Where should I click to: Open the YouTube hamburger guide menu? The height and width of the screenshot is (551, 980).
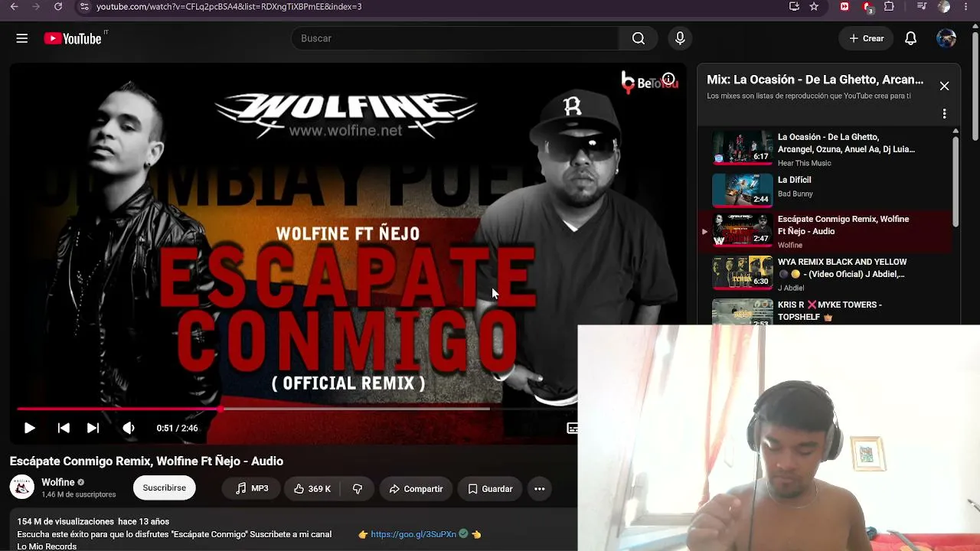coord(22,38)
